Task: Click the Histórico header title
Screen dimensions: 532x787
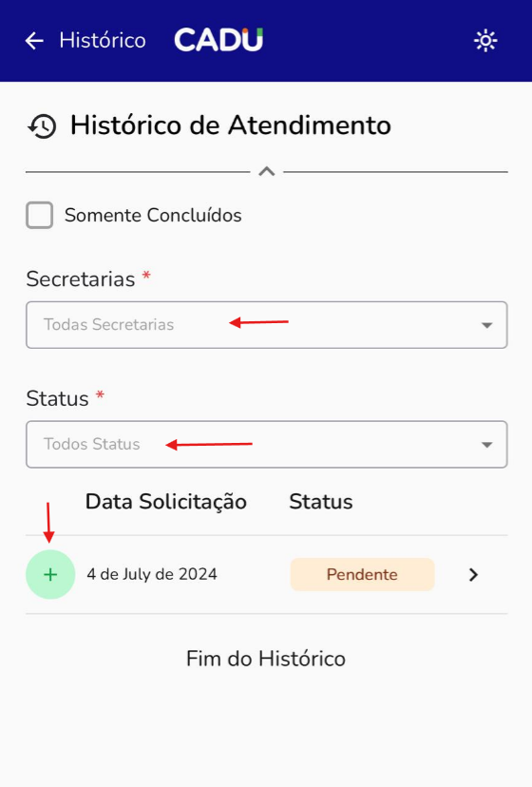Action: point(103,41)
